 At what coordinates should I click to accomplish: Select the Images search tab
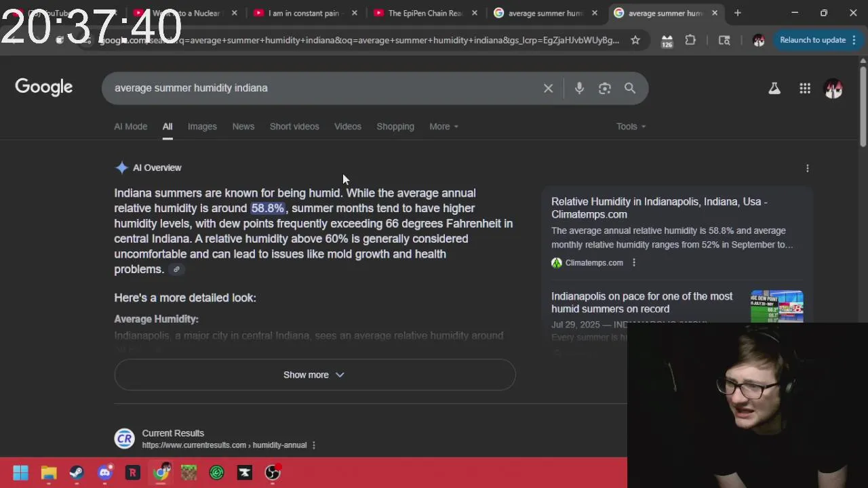[x=202, y=127]
